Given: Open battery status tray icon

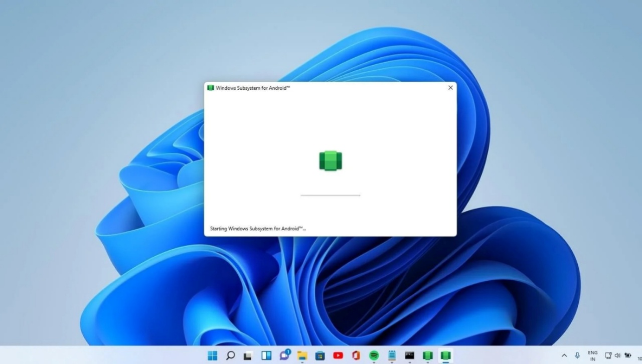Looking at the screenshot, I should point(627,355).
